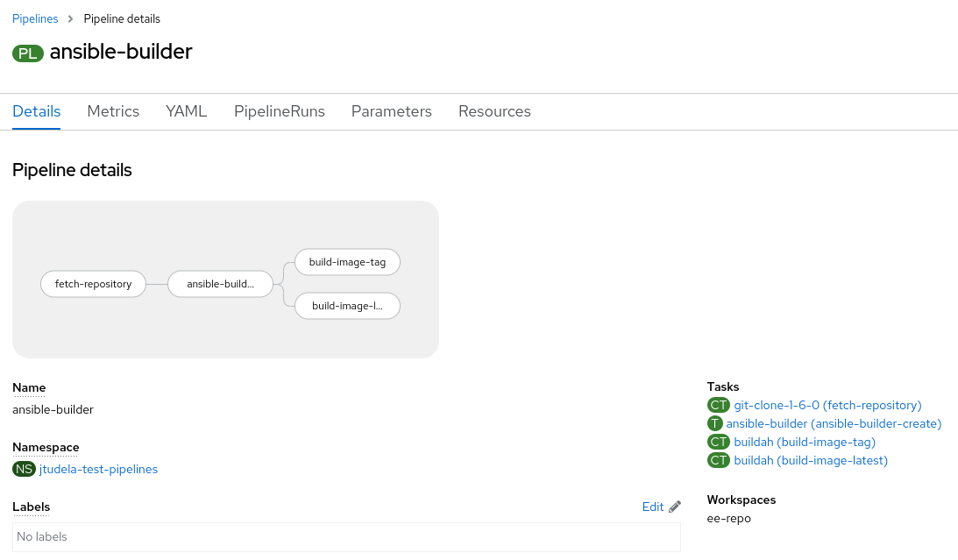Open the git-clone-1-6-0 (fetch-repository) task link
The width and height of the screenshot is (958, 560).
(x=827, y=405)
